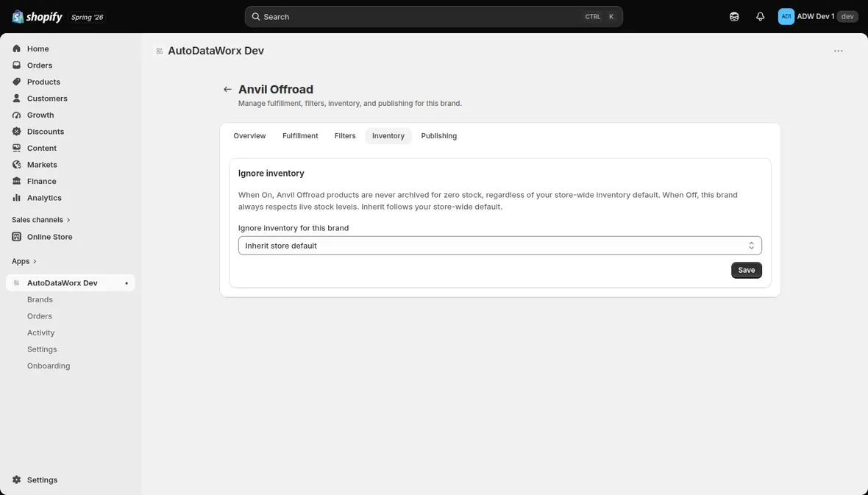Switch to the Fulfillment tab
The image size is (868, 495).
(x=300, y=135)
